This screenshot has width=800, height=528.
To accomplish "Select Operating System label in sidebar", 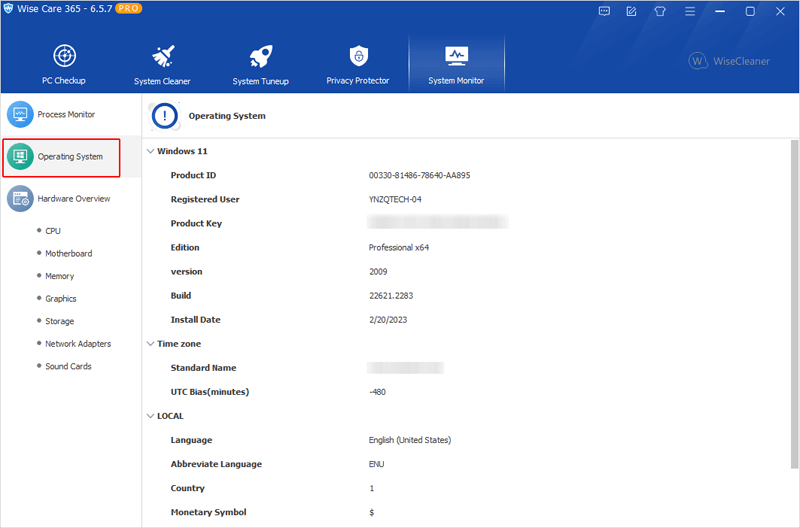I will [70, 157].
